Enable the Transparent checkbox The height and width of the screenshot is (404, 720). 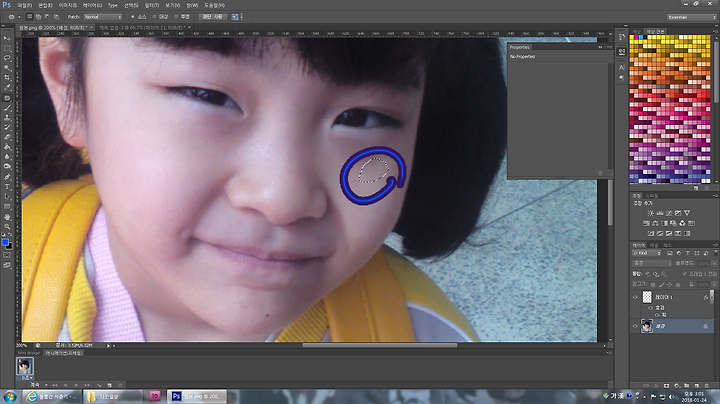pos(176,17)
